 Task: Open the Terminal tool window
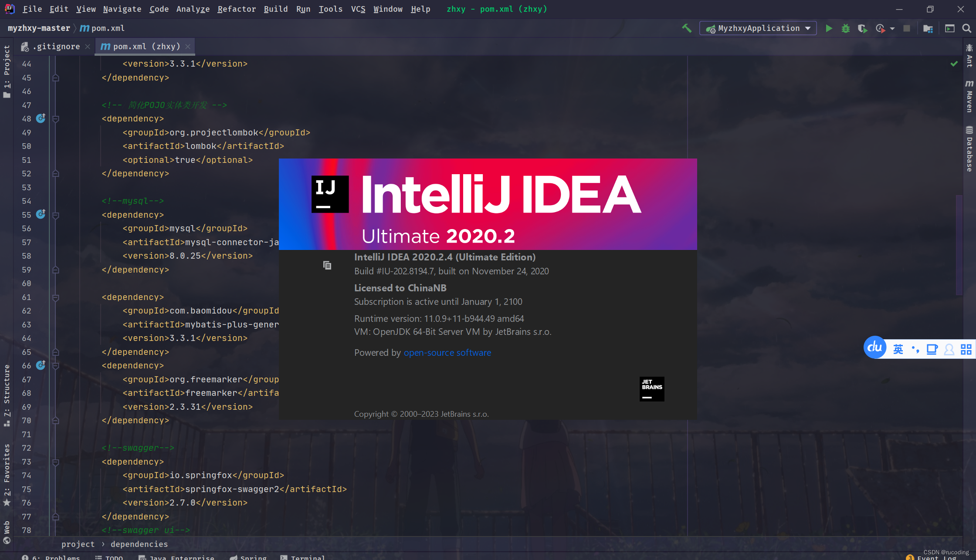(x=303, y=557)
